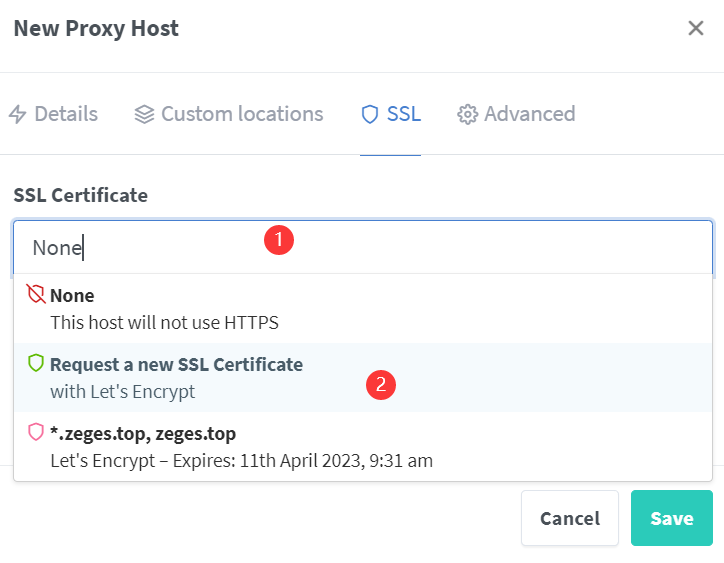The height and width of the screenshot is (563, 724).
Task: Click the shield icon on the SSL tab
Action: coord(370,114)
